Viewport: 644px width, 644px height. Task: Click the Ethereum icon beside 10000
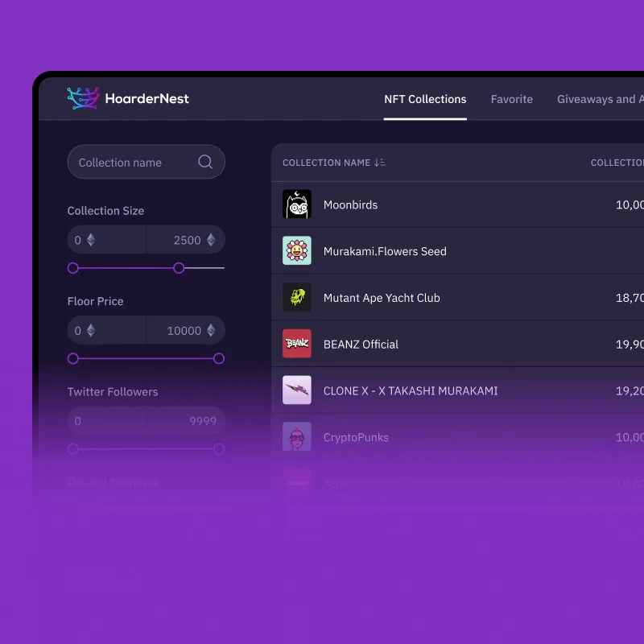pos(211,330)
